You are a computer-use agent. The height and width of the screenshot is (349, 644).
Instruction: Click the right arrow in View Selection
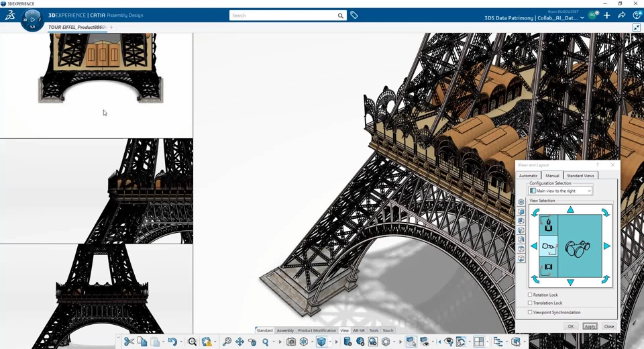(606, 246)
